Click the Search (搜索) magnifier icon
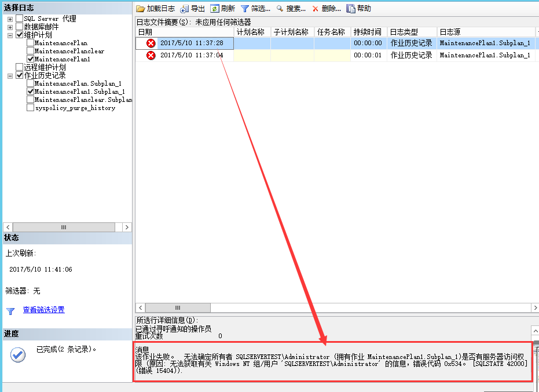The width and height of the screenshot is (539, 392). (x=280, y=9)
